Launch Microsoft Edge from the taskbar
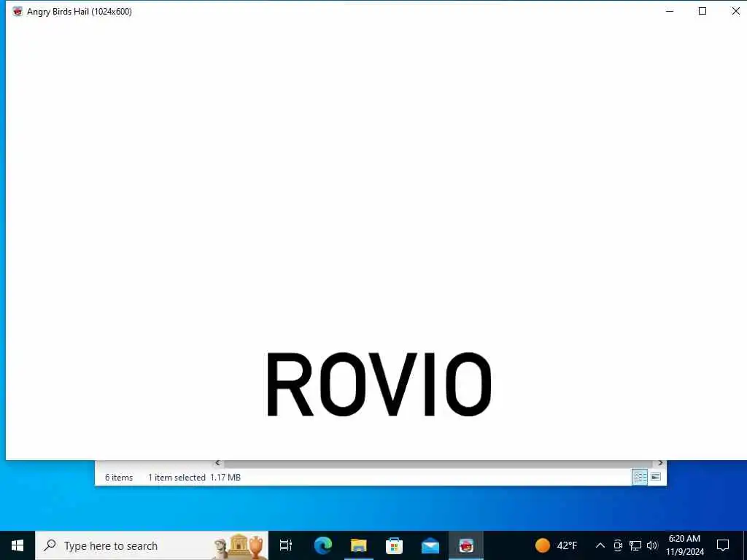Image resolution: width=747 pixels, height=560 pixels. (322, 545)
